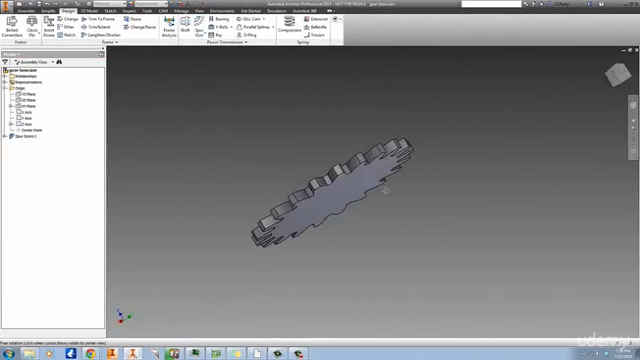
Task: Expand the Power Transmission panel dropdown
Action: [x=227, y=42]
